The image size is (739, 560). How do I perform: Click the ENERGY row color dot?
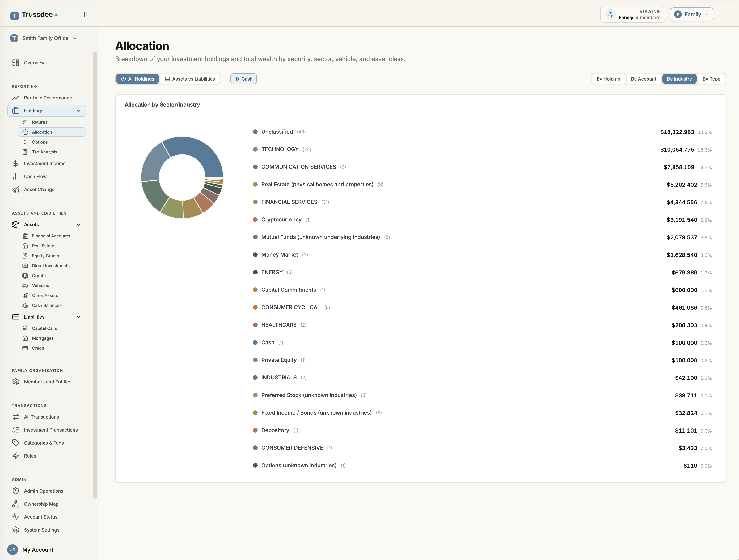(255, 273)
